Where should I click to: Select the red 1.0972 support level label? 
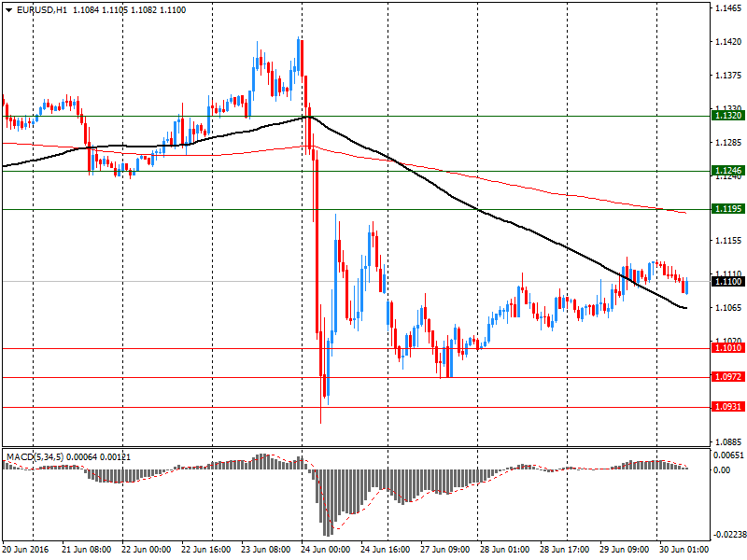pyautogui.click(x=728, y=377)
